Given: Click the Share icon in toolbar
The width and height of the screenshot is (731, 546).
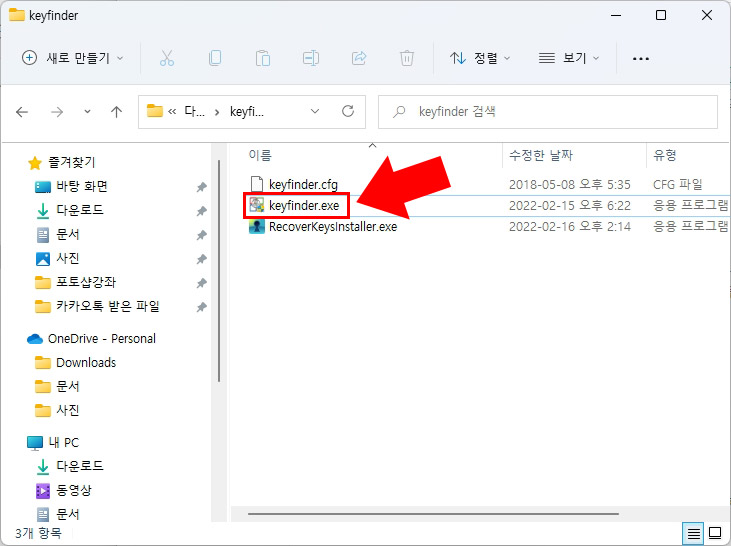Looking at the screenshot, I should (x=359, y=58).
